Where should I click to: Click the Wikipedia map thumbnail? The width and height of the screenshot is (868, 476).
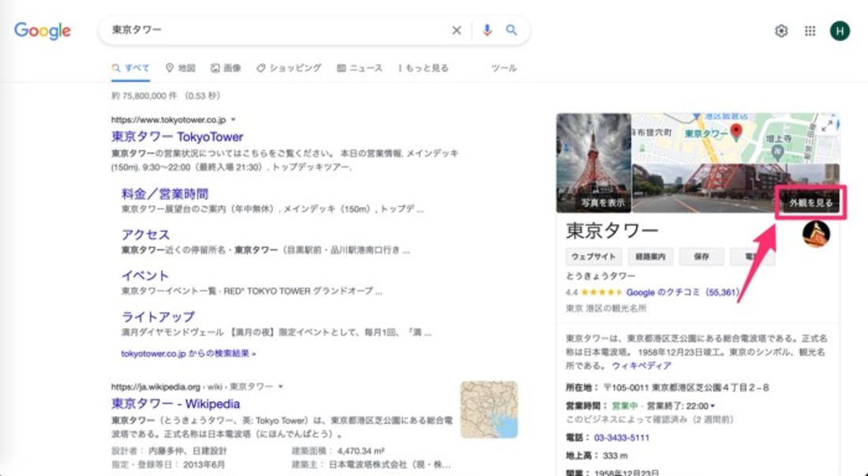point(488,410)
